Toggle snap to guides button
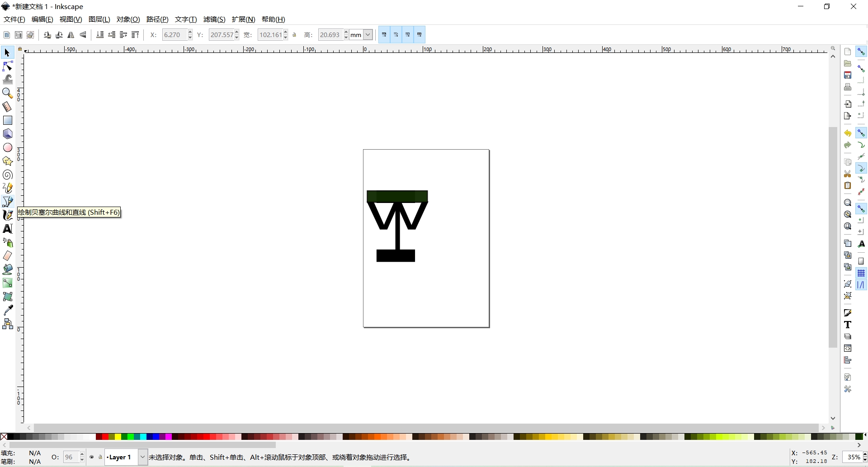 tap(861, 285)
